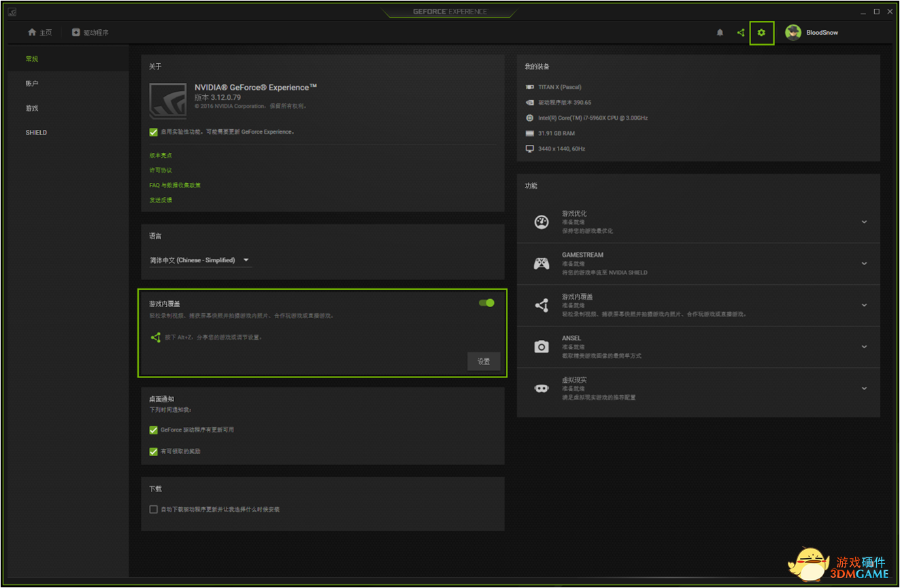Open the 版本亮点 link

click(x=161, y=156)
